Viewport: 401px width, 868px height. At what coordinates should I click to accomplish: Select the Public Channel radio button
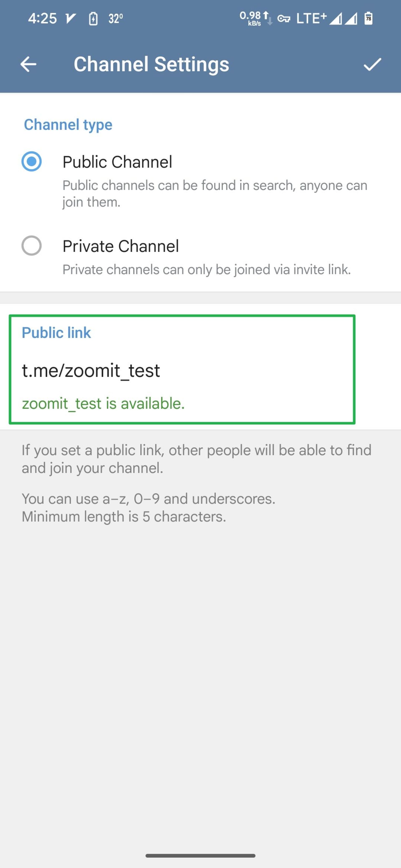coord(32,161)
